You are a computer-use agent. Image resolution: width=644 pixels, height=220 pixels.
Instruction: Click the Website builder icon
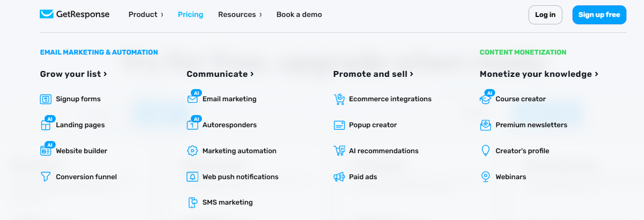46,151
